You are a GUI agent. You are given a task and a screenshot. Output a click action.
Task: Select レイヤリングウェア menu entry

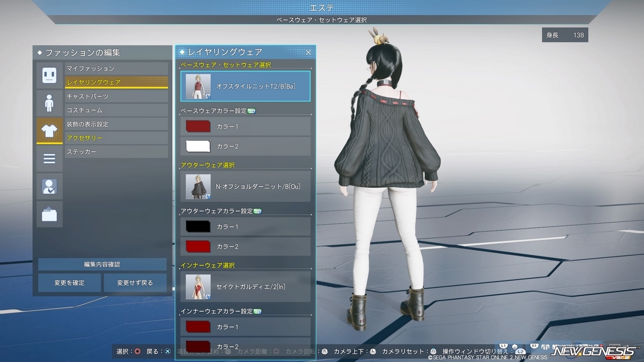click(x=116, y=83)
